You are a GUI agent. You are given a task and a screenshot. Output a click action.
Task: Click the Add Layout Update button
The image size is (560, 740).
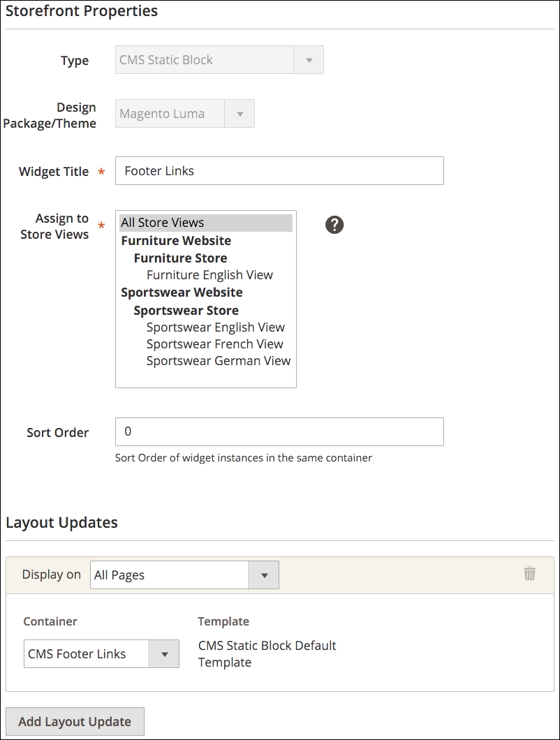(x=75, y=721)
